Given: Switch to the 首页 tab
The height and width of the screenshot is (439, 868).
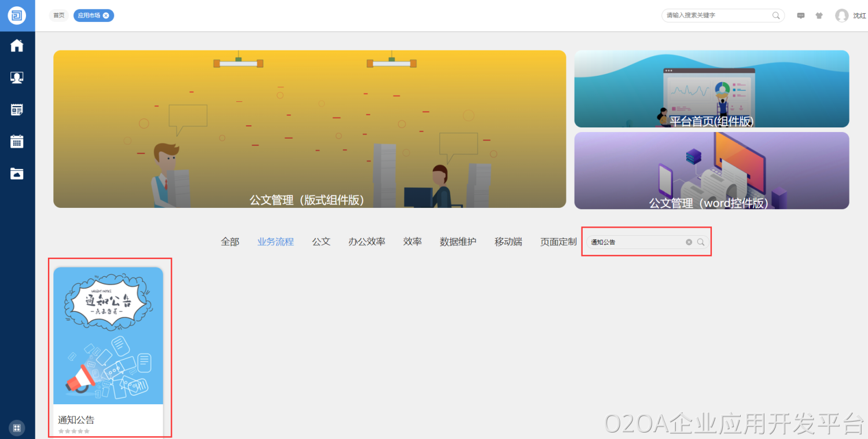Looking at the screenshot, I should pyautogui.click(x=59, y=16).
